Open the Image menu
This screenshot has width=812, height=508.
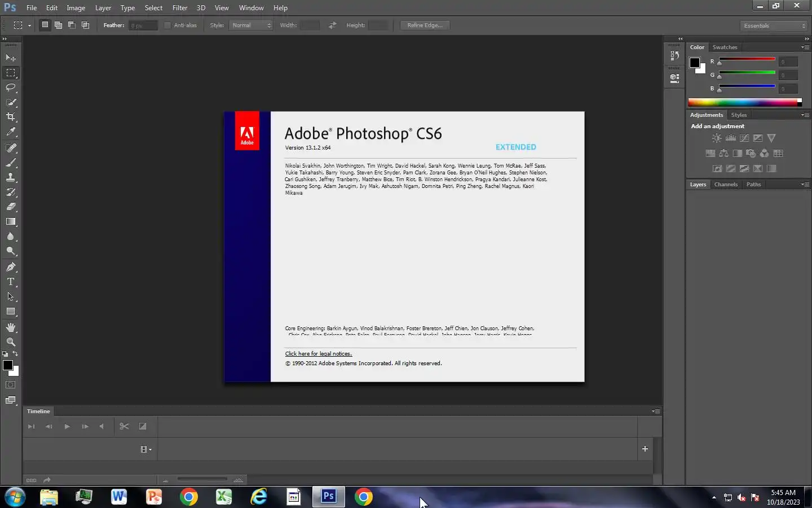point(76,8)
